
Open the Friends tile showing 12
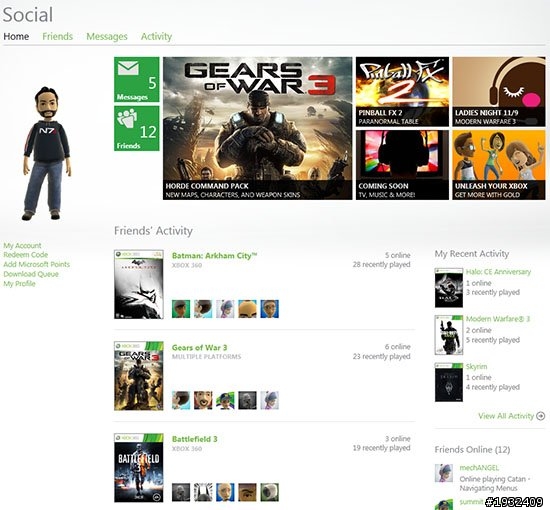(x=136, y=128)
